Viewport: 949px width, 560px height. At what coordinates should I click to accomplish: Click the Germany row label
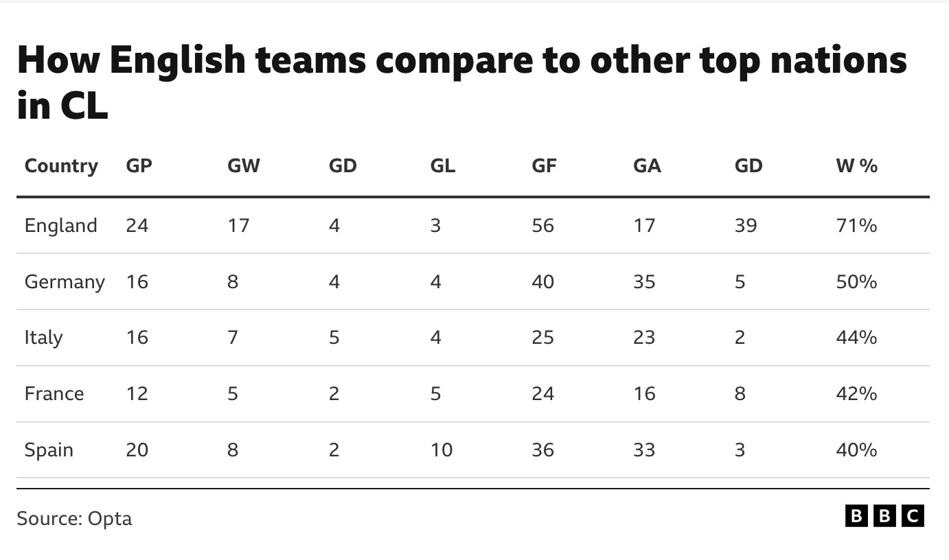[65, 282]
